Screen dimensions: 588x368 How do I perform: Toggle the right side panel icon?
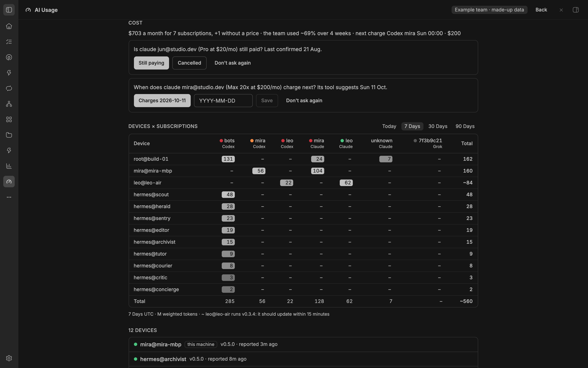coord(576,10)
